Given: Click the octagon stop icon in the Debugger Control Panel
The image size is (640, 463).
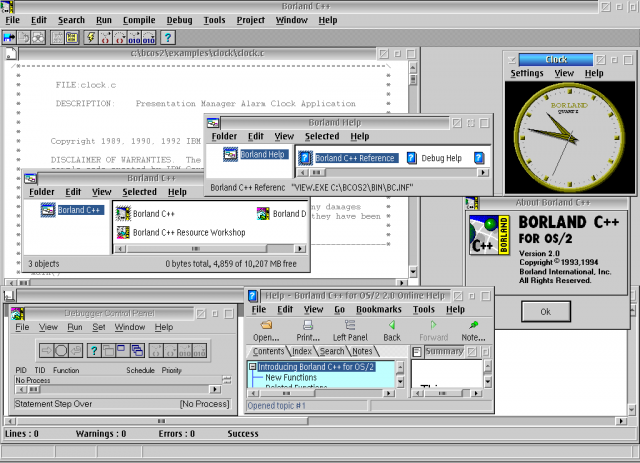Looking at the screenshot, I should (x=61, y=350).
